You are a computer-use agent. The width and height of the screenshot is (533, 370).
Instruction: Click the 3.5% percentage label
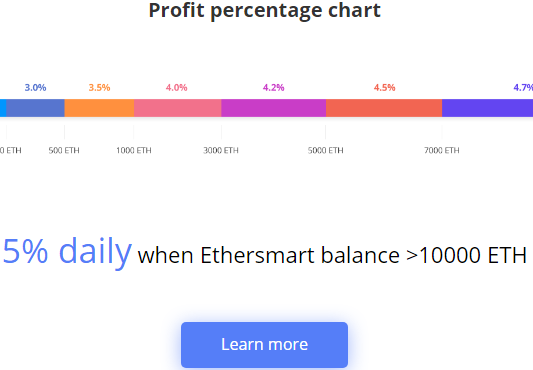point(99,88)
